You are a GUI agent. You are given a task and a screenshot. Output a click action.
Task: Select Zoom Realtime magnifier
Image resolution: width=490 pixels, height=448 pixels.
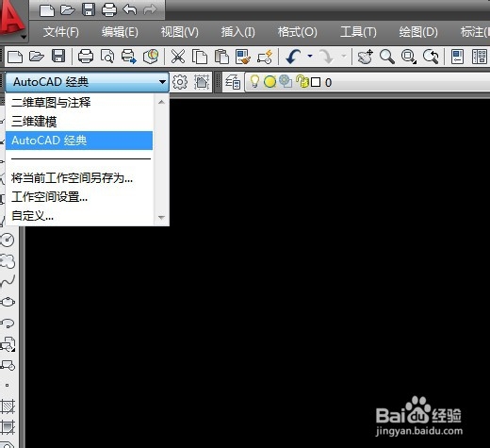click(387, 57)
